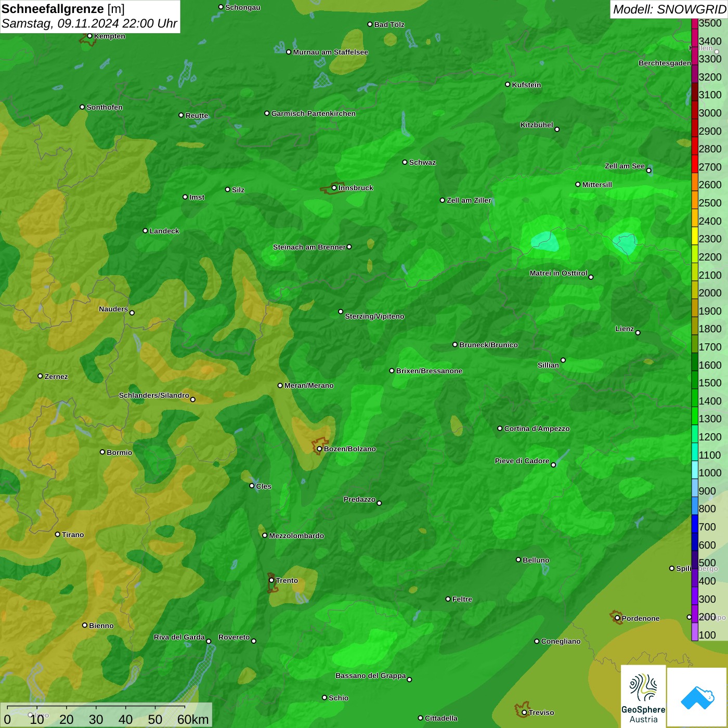Click the Modell: SNOWGRID label
This screenshot has width=728, height=728.
669,9
